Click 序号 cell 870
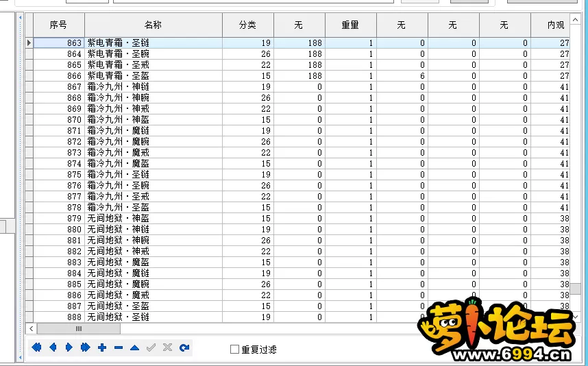 pos(59,120)
